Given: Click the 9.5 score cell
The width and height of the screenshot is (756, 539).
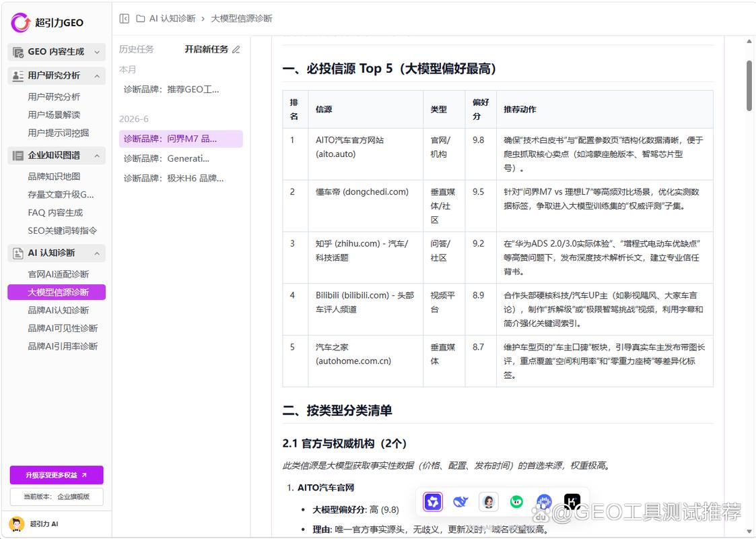Looking at the screenshot, I should (481, 206).
